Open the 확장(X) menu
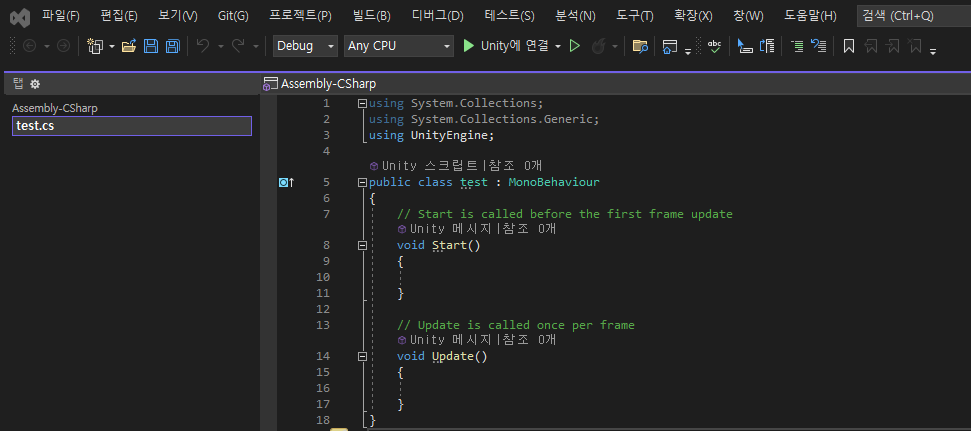The width and height of the screenshot is (971, 431). (x=694, y=16)
